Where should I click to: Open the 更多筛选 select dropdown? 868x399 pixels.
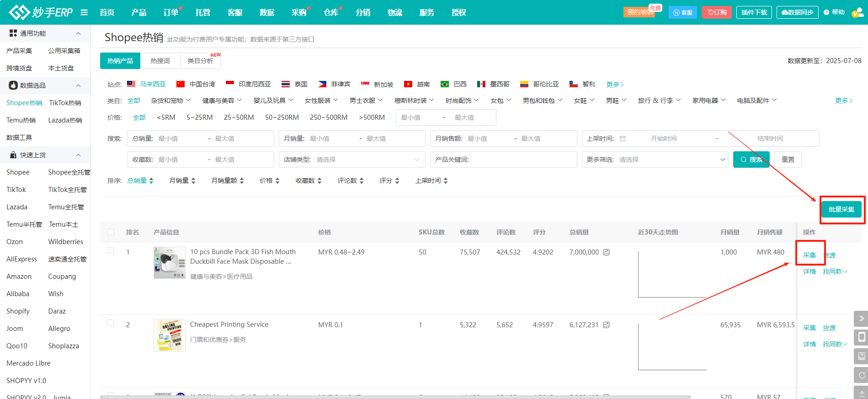(655, 160)
